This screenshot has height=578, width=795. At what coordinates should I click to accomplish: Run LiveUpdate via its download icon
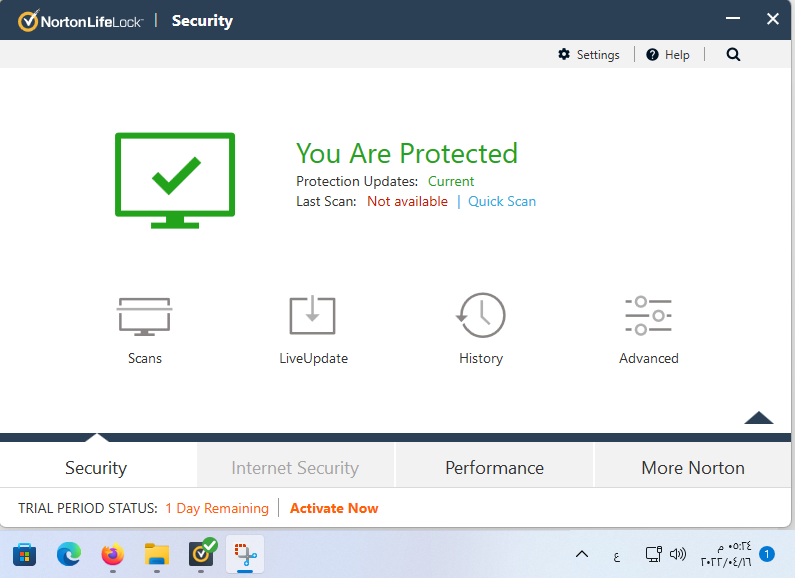point(312,315)
